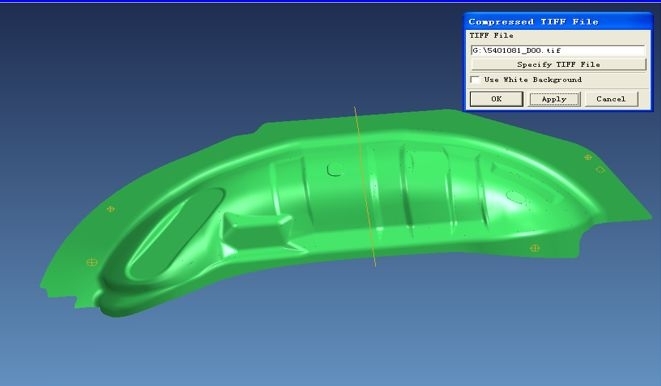Viewport: 661px width, 386px height.
Task: Select the crosshair marker on upper-right flange
Action: click(588, 157)
